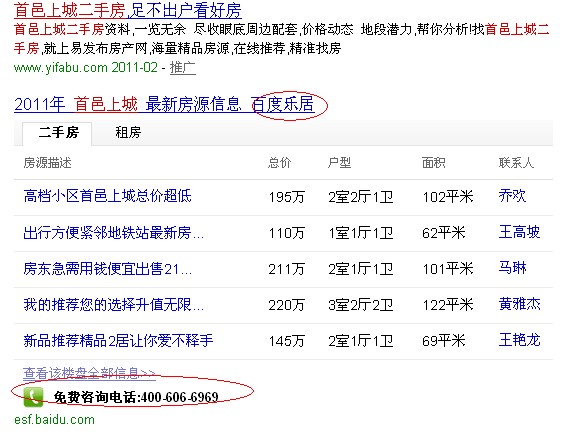Switch to the 租房 tab
Viewport: 586px width, 441px height.
[128, 133]
